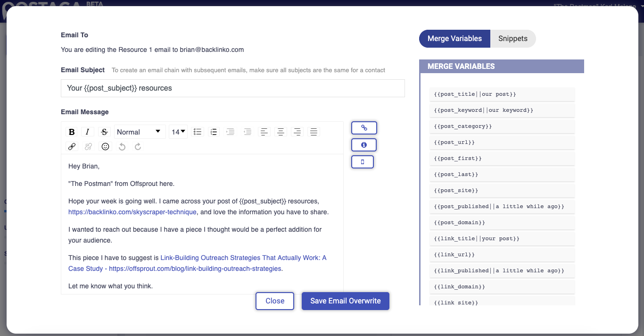Click into the Email Subject field

233,88
